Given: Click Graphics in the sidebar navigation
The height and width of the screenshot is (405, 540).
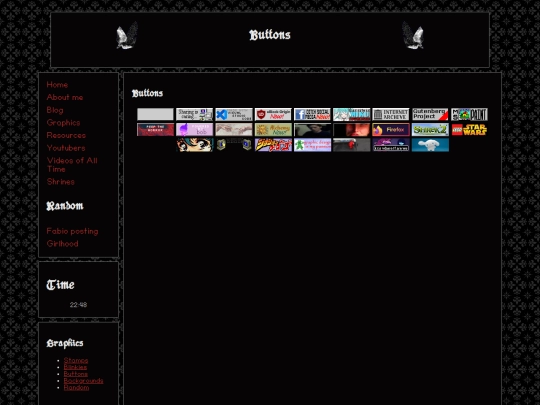Looking at the screenshot, I should [x=63, y=123].
